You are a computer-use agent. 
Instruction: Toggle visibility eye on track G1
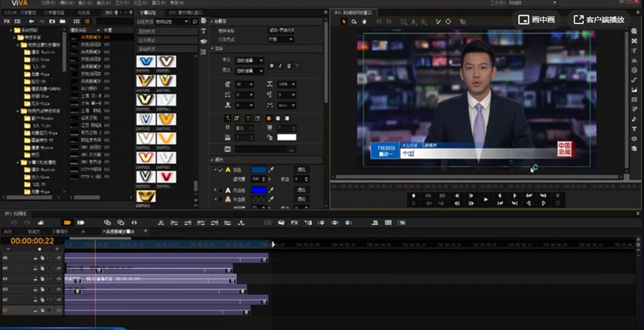coord(59,309)
